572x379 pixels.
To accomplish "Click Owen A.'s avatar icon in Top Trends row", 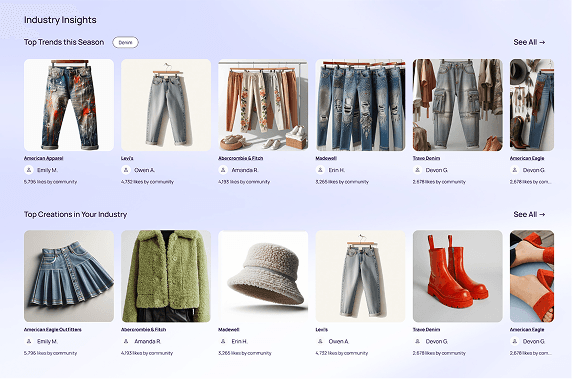I will click(x=125, y=170).
